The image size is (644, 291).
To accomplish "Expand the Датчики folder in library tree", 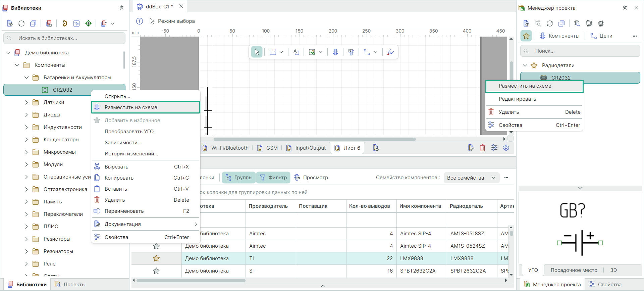I will pyautogui.click(x=26, y=102).
